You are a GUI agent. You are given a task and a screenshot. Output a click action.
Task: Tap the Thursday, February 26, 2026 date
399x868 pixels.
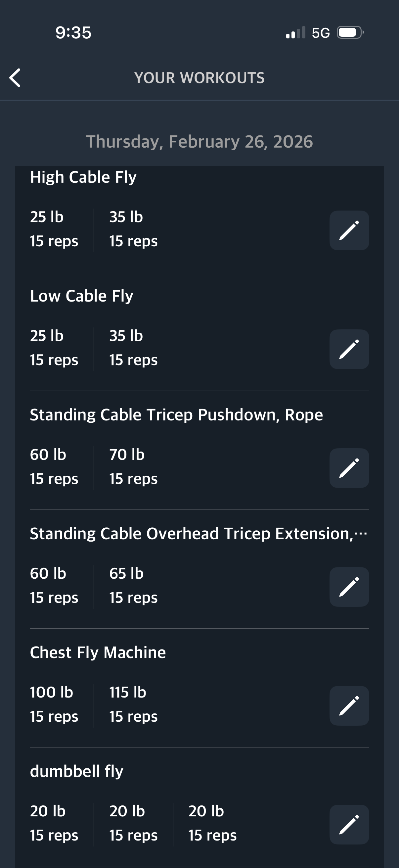coord(199,142)
